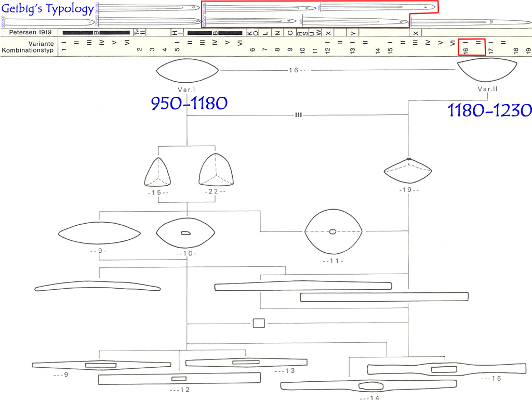This screenshot has height=400, width=532.
Task: Click the crossguard drawing labeled 12
Action: (179, 379)
